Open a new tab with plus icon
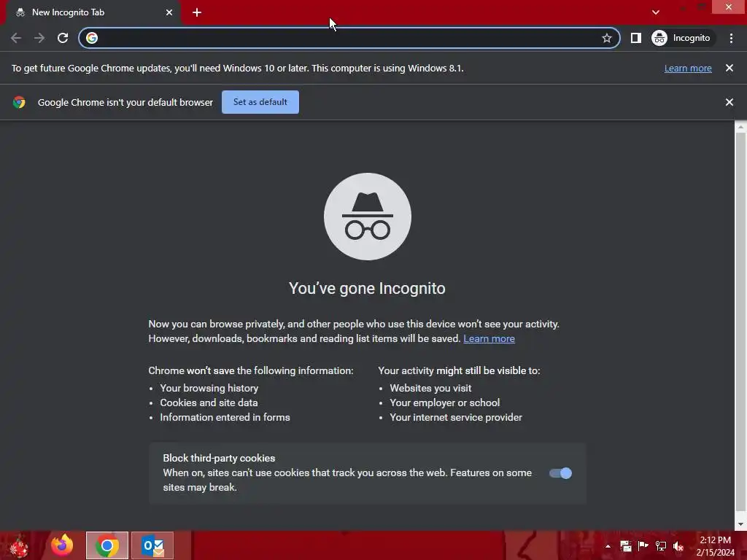 (x=197, y=12)
